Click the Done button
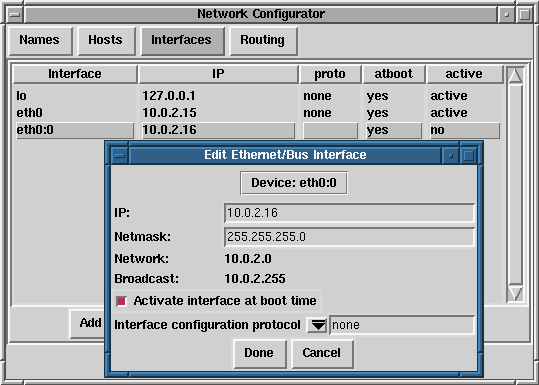Screen dimensions: 539x385 [260, 353]
